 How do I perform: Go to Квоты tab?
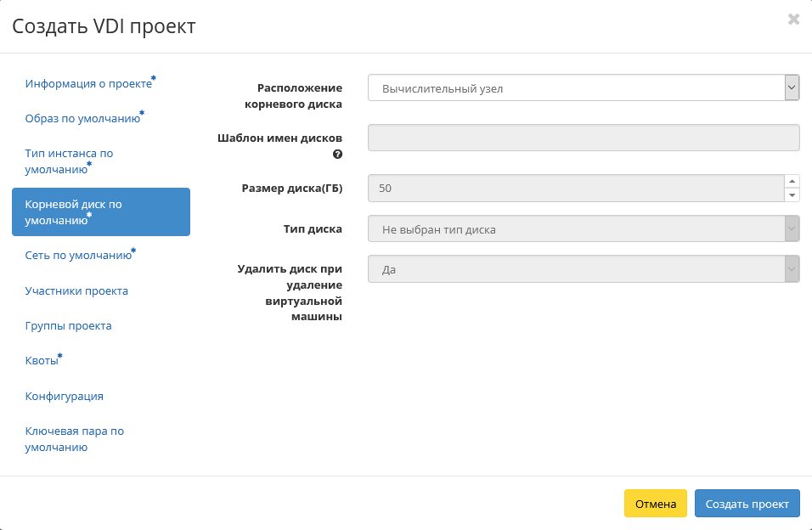(43, 360)
